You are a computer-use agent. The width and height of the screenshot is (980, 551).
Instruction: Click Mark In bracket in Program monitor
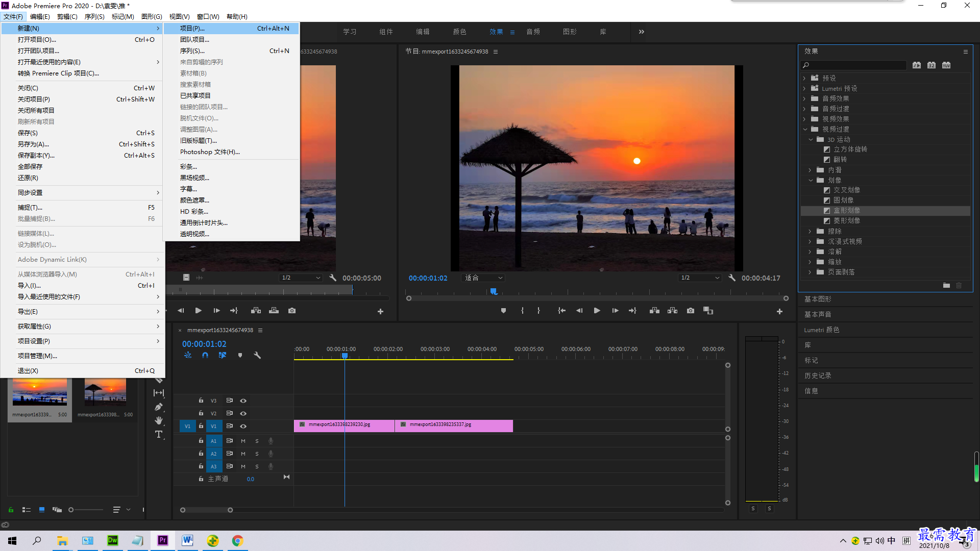pyautogui.click(x=522, y=311)
